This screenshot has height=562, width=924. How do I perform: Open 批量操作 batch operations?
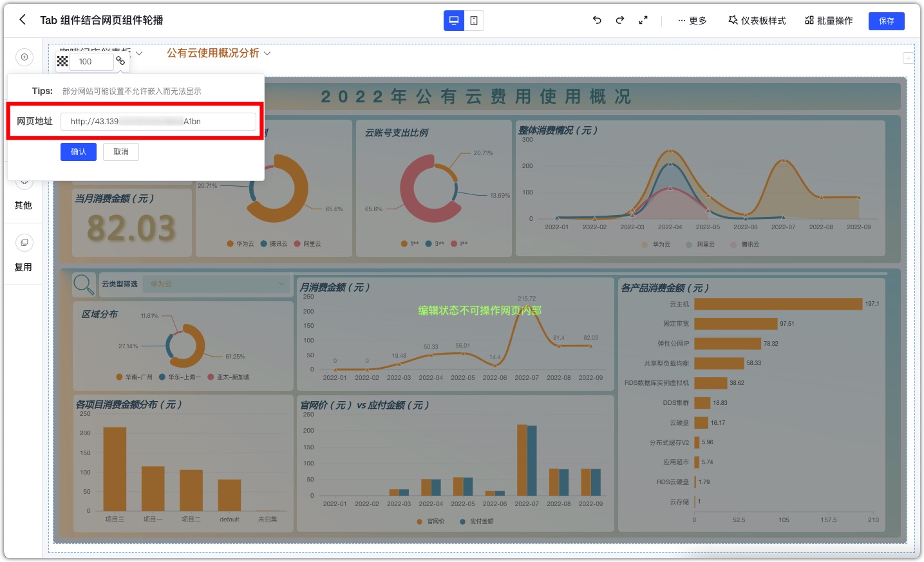[829, 21]
